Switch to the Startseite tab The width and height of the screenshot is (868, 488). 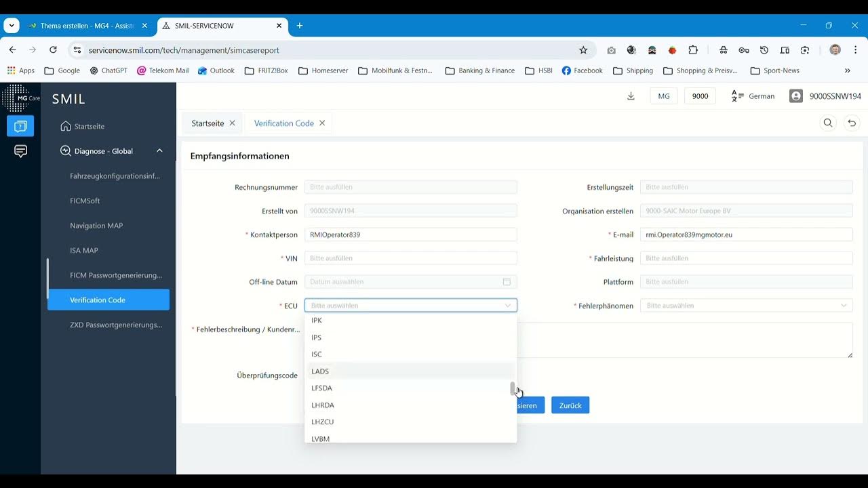(x=208, y=123)
